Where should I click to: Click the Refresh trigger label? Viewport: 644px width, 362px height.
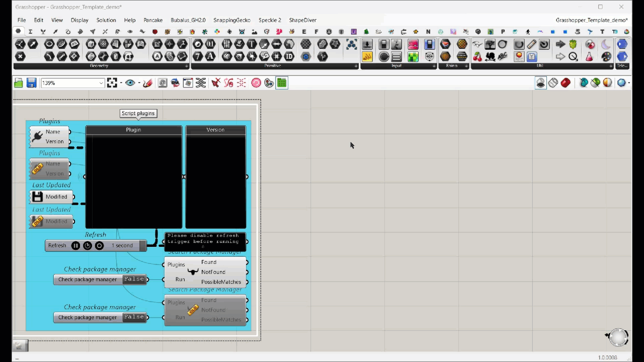[57, 245]
